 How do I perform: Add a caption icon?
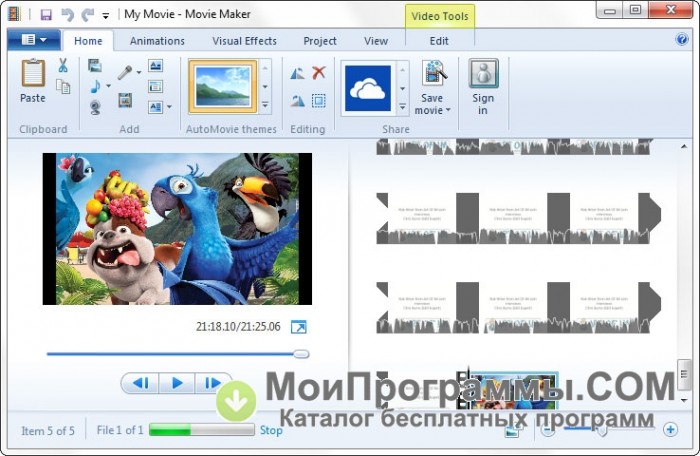click(x=155, y=86)
